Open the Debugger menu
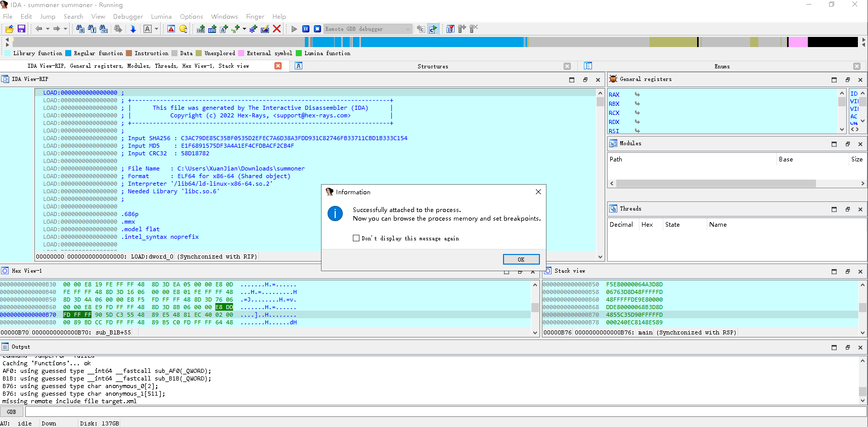This screenshot has height=427, width=868. point(128,17)
